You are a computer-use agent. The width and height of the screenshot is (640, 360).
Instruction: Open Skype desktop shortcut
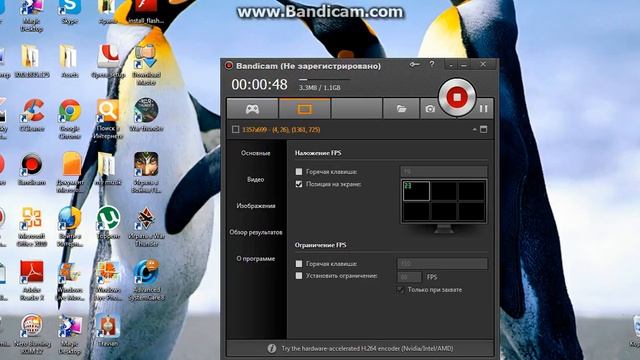point(69,12)
